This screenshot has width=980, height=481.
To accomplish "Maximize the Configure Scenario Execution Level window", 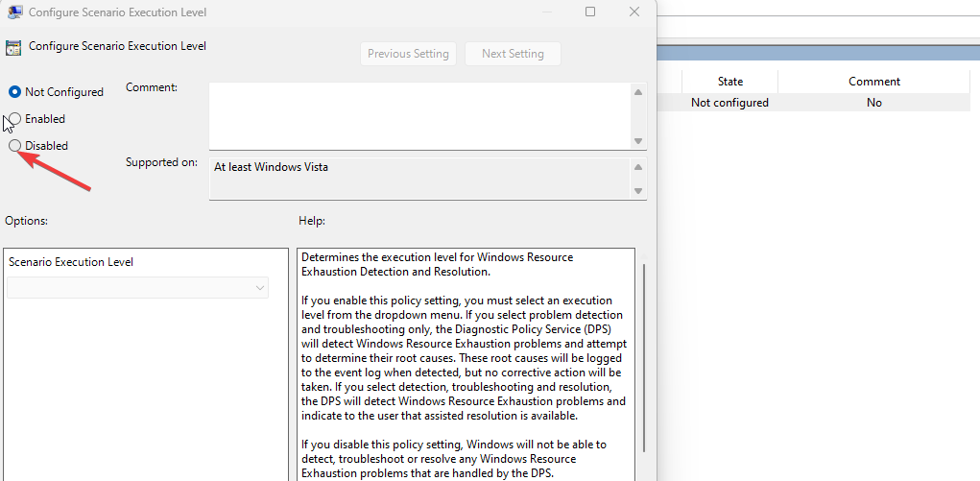I will click(590, 12).
